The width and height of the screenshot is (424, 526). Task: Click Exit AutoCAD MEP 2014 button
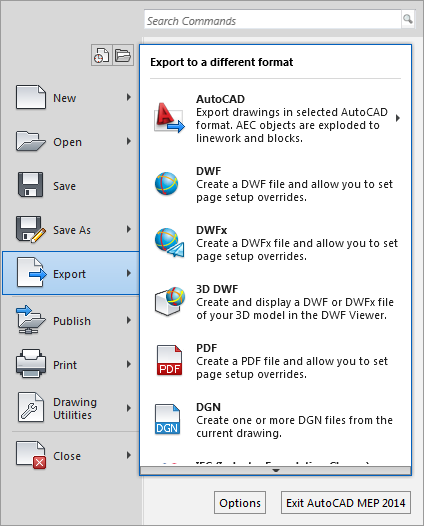tap(346, 503)
